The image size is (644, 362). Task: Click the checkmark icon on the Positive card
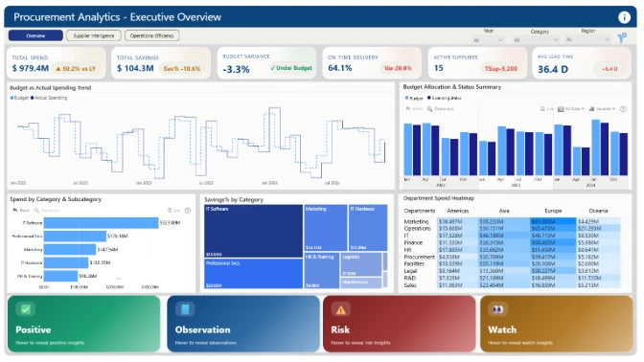[26, 309]
